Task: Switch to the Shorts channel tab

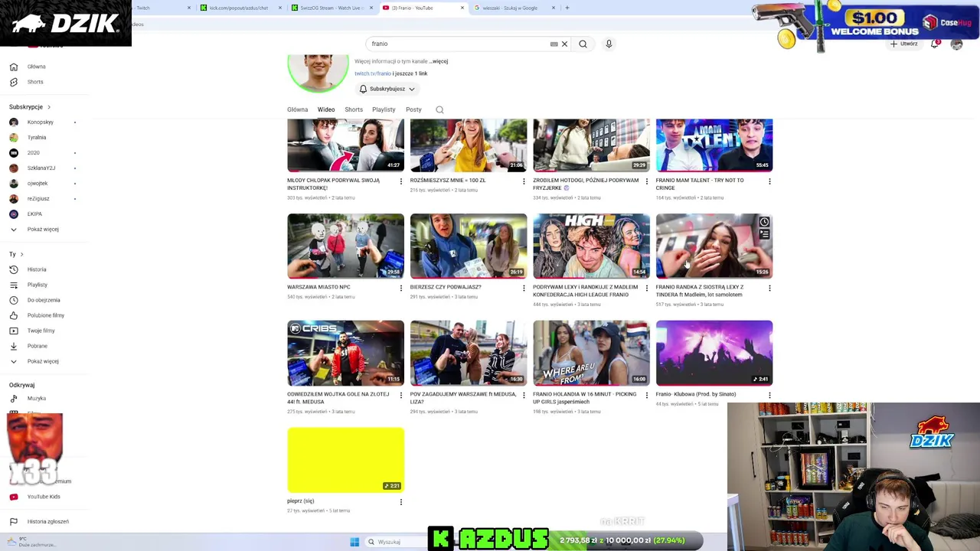Action: coord(354,109)
